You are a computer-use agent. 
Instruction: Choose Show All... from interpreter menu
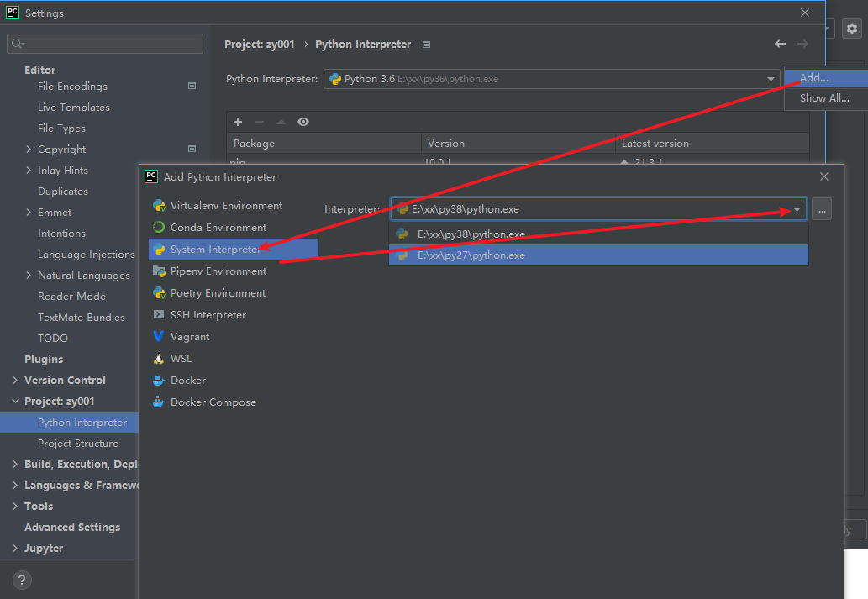(x=824, y=98)
